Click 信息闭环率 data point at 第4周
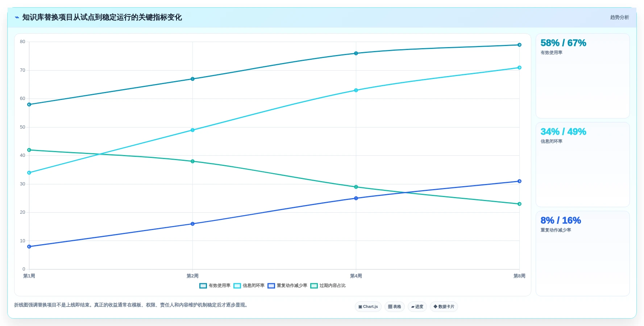 coord(356,90)
